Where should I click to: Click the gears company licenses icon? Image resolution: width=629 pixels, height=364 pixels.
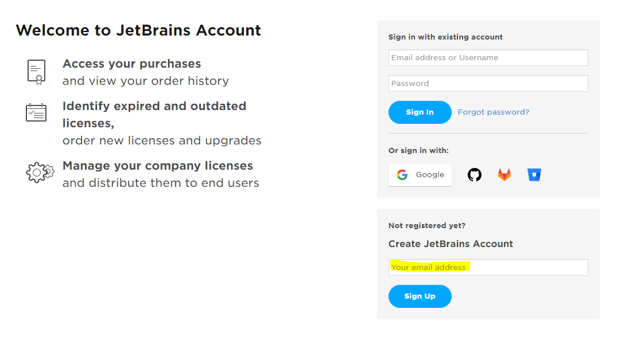40,173
